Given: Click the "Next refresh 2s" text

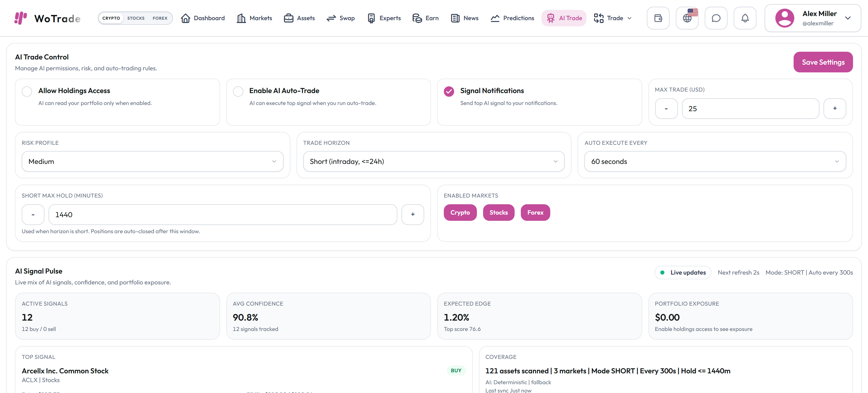Looking at the screenshot, I should click(x=739, y=273).
